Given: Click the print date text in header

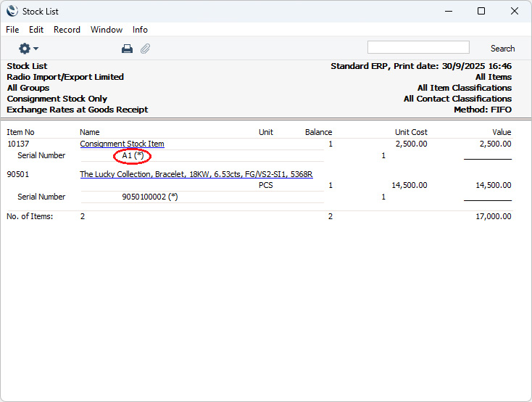Looking at the screenshot, I should [452, 66].
